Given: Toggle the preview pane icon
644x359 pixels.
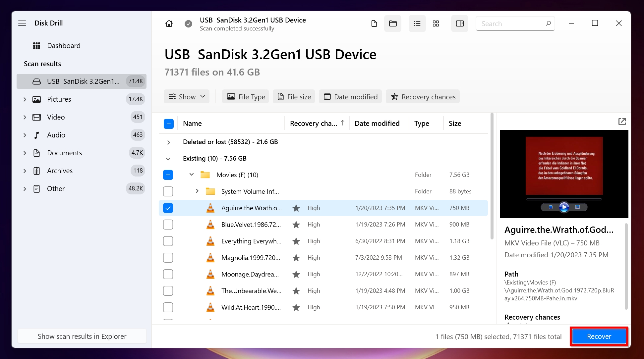Looking at the screenshot, I should point(460,24).
